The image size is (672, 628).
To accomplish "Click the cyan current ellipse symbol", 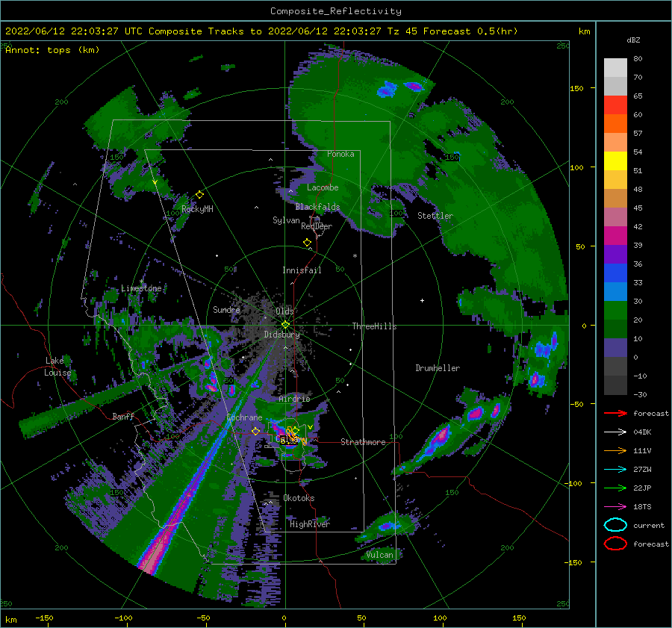I will click(x=615, y=525).
